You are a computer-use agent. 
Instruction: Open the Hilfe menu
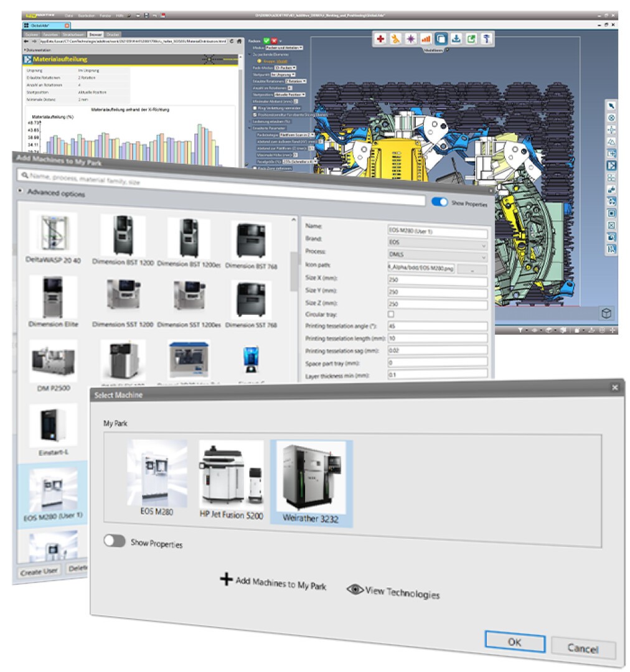pyautogui.click(x=120, y=16)
